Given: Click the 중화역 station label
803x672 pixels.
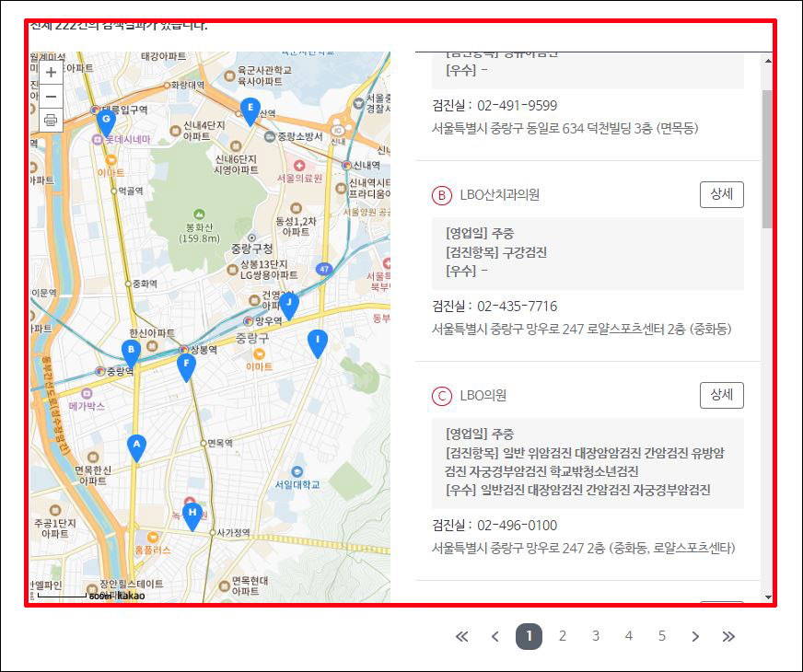Looking at the screenshot, I should pyautogui.click(x=145, y=284).
